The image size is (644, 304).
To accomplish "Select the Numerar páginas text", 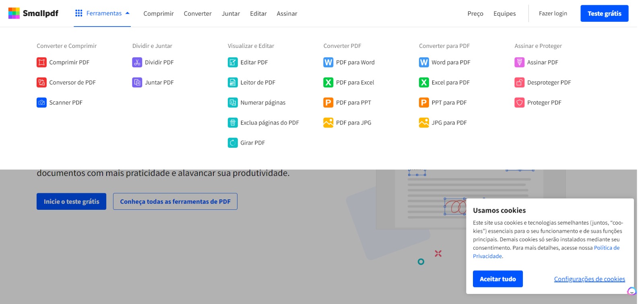I will pos(263,103).
